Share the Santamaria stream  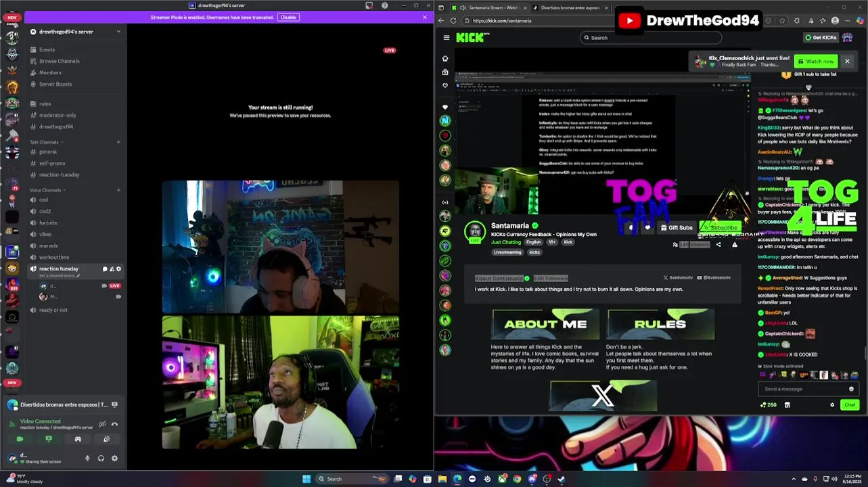click(718, 245)
